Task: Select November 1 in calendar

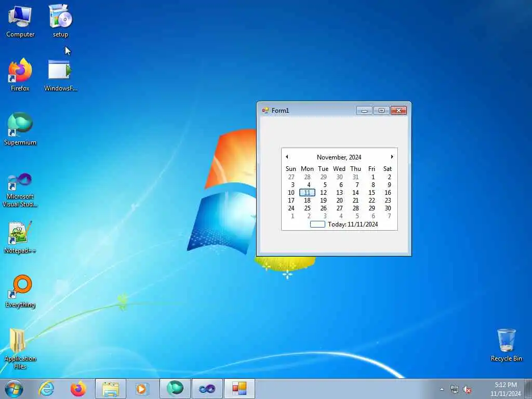Action: [373, 177]
